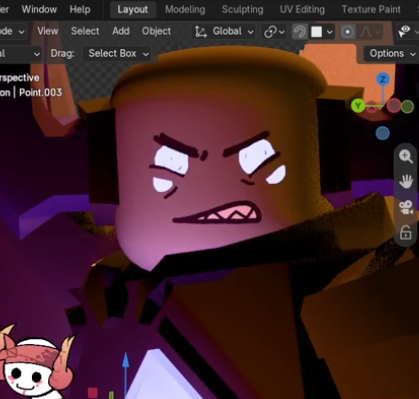Toggle the snap magnet icon
Viewport: 419px width, 399px height.
[300, 32]
